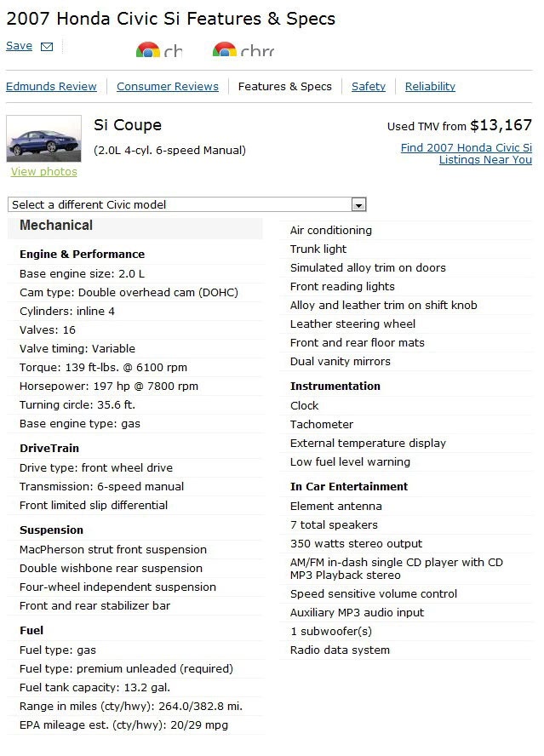Open the Edmunds Review tab
544x756 pixels.
pyautogui.click(x=51, y=86)
